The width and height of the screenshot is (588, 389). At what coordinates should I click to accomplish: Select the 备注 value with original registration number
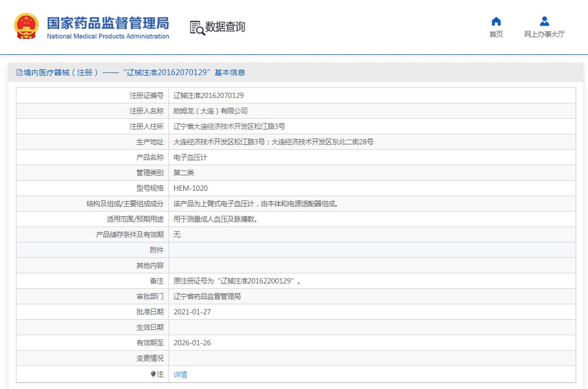click(x=237, y=281)
